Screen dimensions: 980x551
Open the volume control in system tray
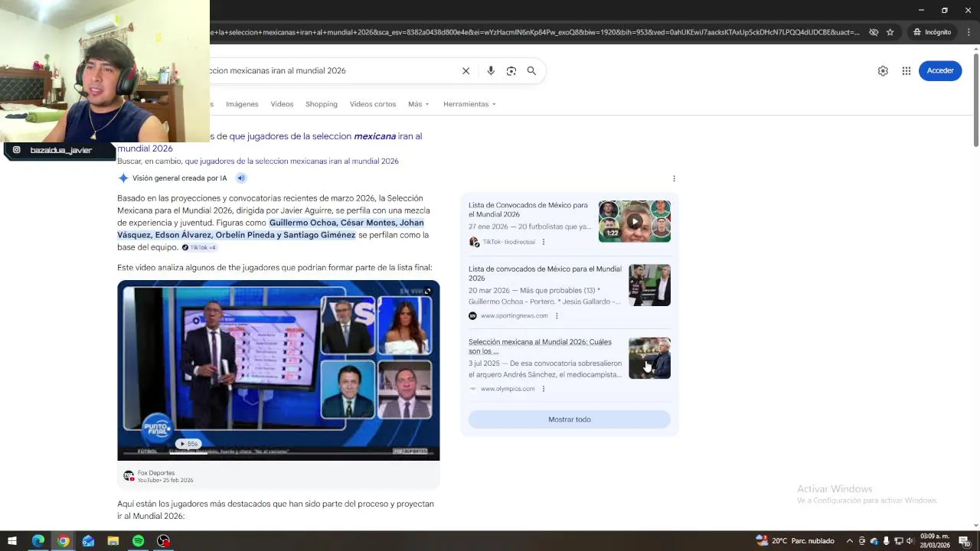pyautogui.click(x=910, y=541)
